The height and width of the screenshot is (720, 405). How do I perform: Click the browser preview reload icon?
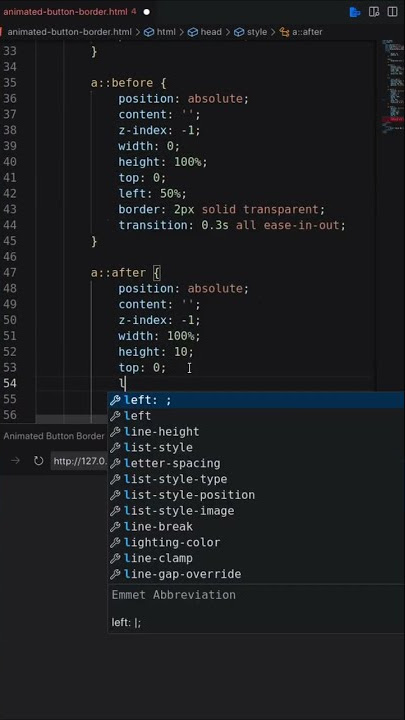39,461
